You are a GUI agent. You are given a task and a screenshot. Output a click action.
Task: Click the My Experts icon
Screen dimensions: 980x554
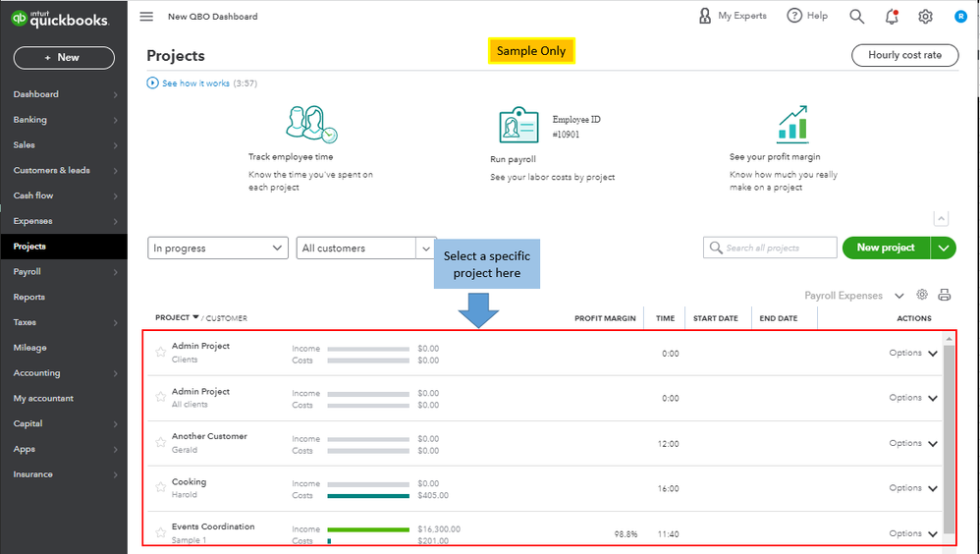point(705,16)
